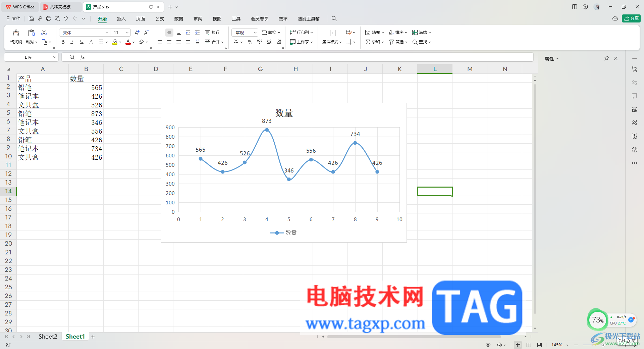
Task: Open the Freeze panes (冻结) dropdown
Action: (421, 33)
